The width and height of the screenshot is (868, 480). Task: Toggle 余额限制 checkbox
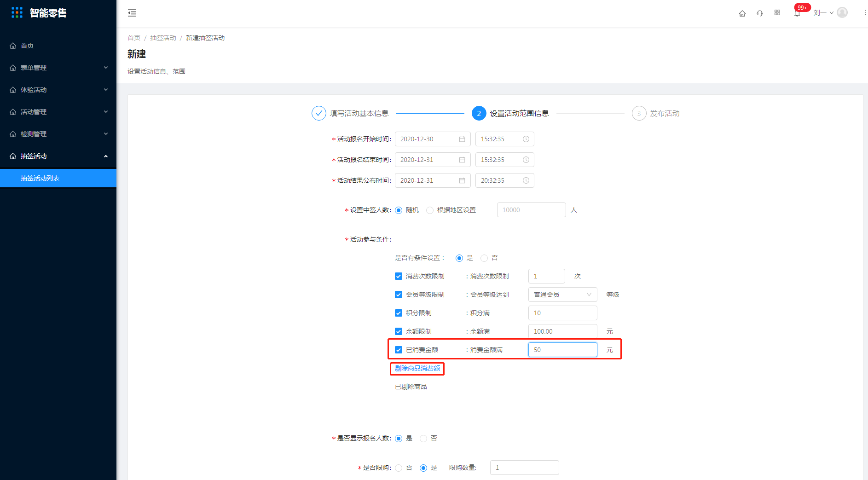[399, 331]
